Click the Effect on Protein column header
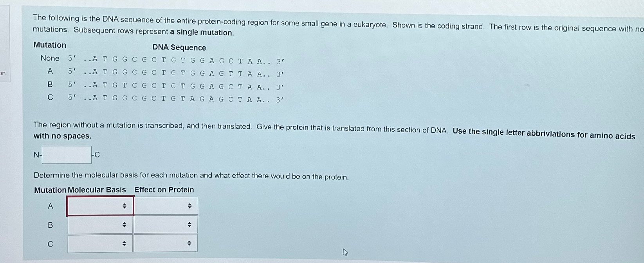This screenshot has width=644, height=263. coord(164,189)
